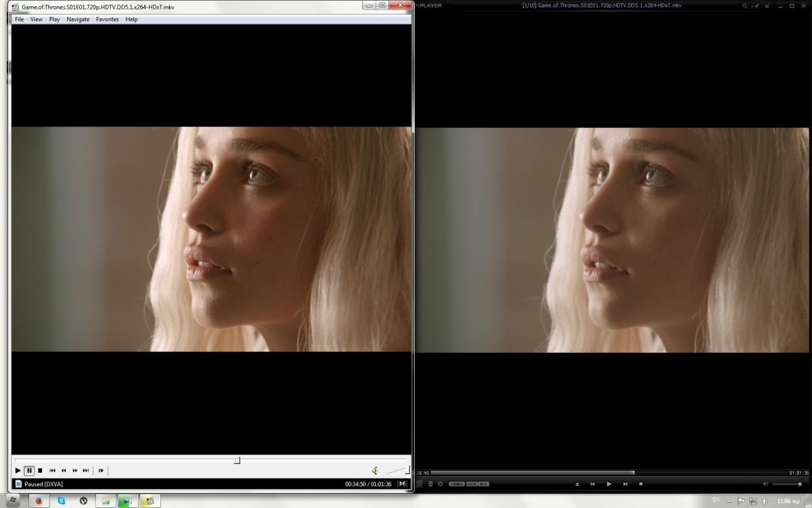The height and width of the screenshot is (508, 812).
Task: Click the KMPlayer logo in title bar
Action: pyautogui.click(x=428, y=5)
